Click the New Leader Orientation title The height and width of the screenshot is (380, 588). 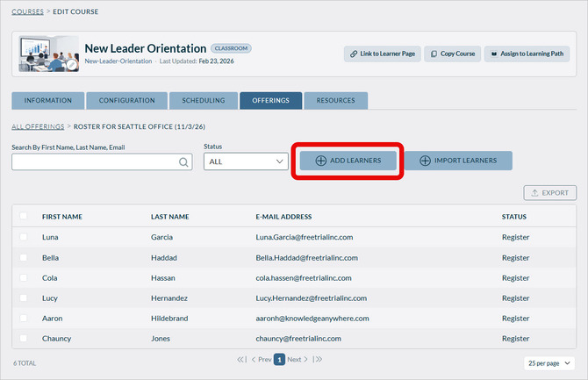(x=146, y=48)
